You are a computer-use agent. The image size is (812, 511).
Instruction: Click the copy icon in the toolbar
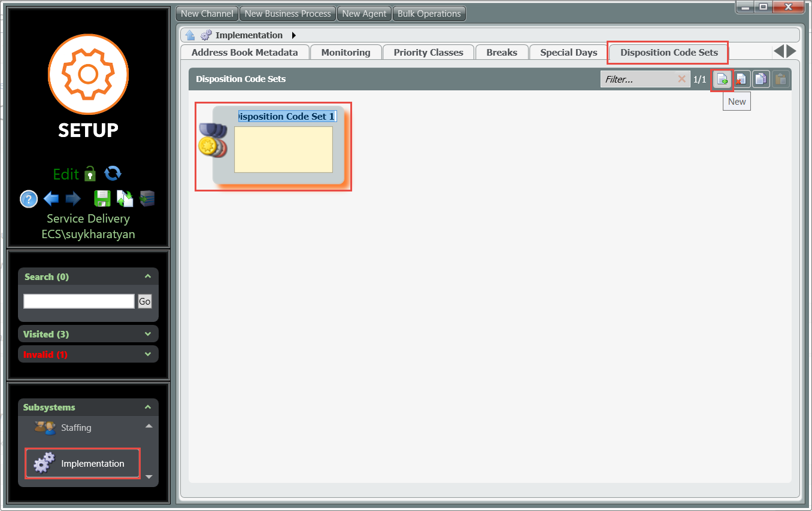click(761, 79)
